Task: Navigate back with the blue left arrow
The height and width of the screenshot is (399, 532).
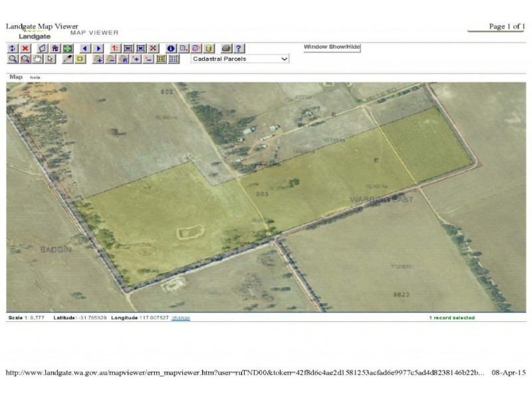Action: click(84, 48)
